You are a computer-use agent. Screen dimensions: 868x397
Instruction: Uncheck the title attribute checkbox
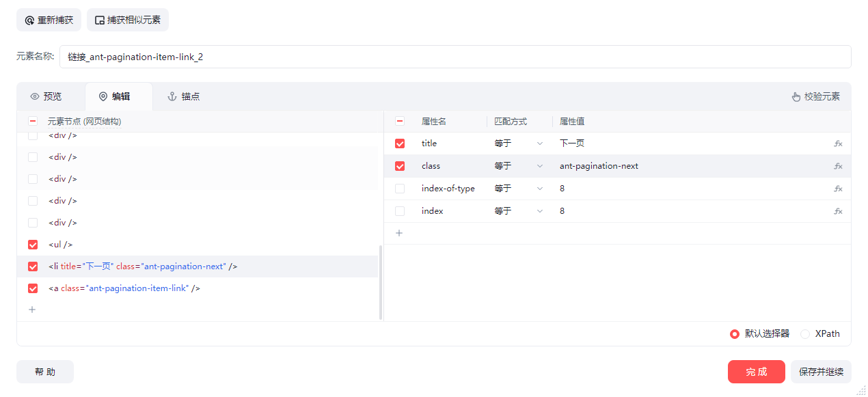tap(400, 143)
